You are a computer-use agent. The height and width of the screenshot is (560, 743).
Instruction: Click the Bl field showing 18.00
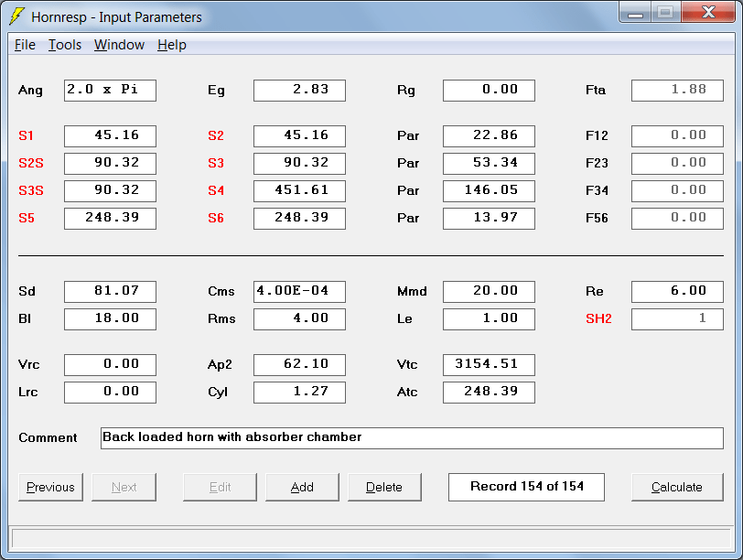coord(110,318)
